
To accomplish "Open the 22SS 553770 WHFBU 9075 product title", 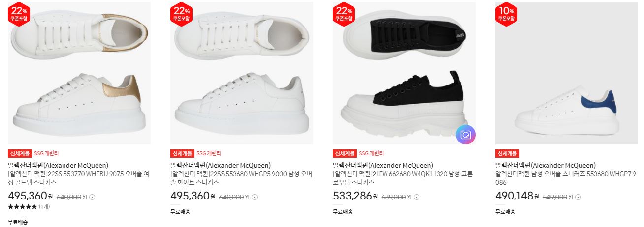I will [79, 178].
